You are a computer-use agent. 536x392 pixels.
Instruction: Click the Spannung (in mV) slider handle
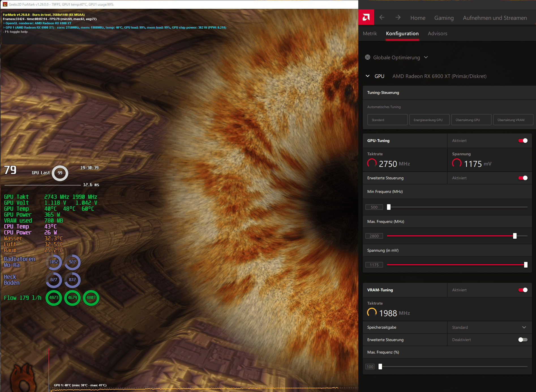[526, 265]
